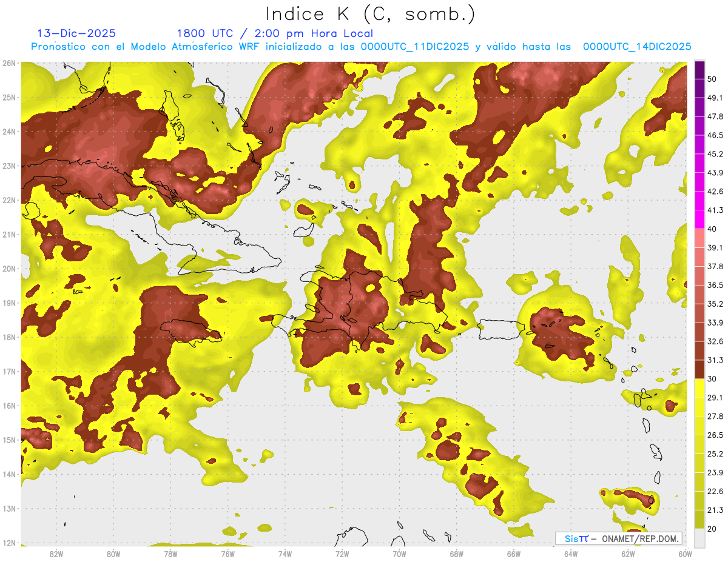
Task: Click the '21.3' color bar value
Action: tap(715, 510)
